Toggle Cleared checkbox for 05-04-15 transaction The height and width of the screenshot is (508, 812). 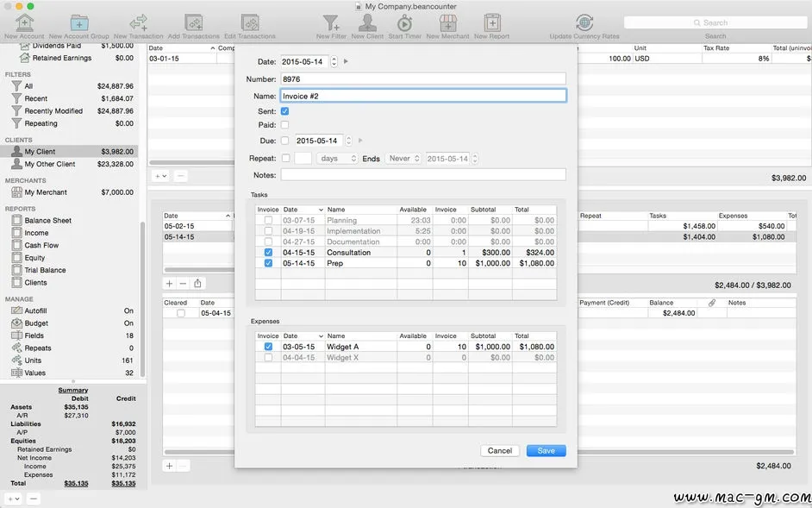(181, 313)
